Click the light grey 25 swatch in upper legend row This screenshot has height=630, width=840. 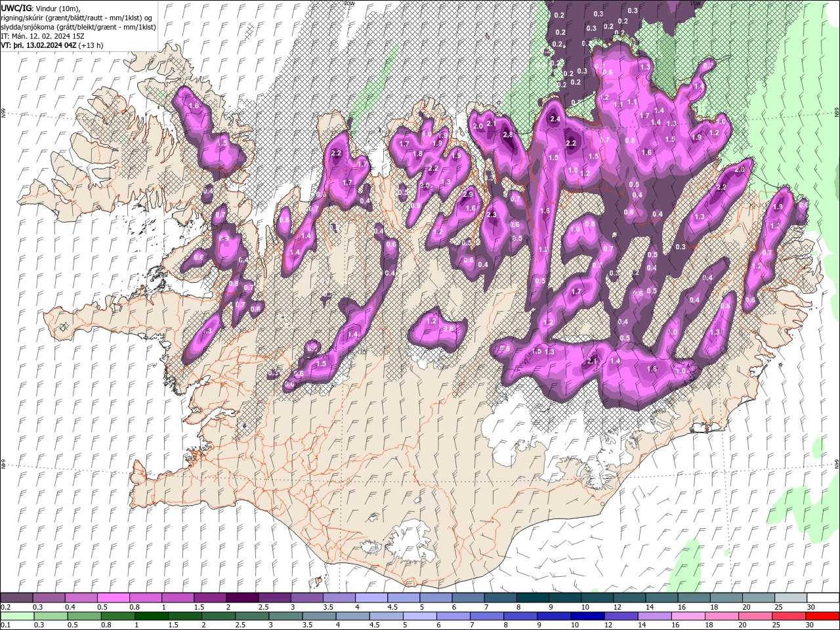pos(790,598)
